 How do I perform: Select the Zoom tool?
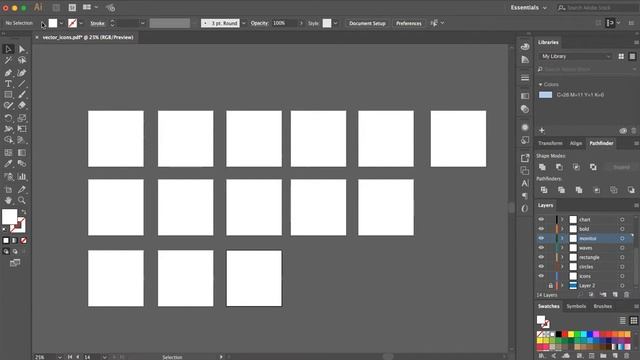coord(22,200)
